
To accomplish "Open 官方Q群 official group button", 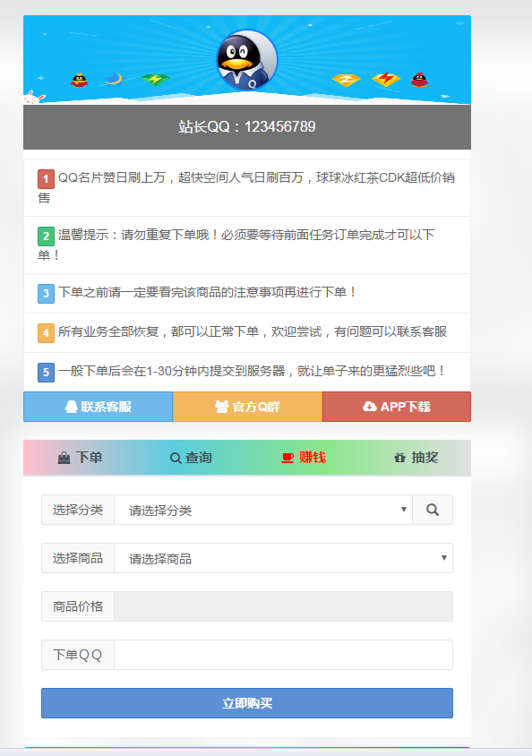I will 248,407.
